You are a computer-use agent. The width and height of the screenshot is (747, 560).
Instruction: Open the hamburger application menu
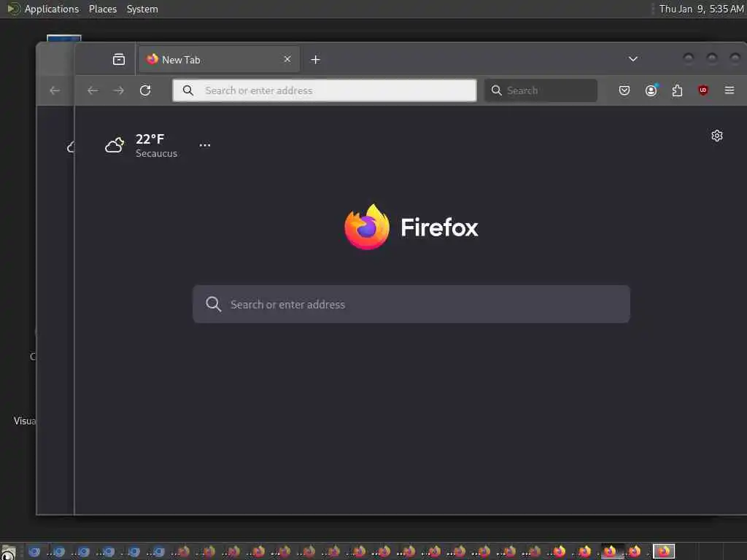pyautogui.click(x=729, y=90)
